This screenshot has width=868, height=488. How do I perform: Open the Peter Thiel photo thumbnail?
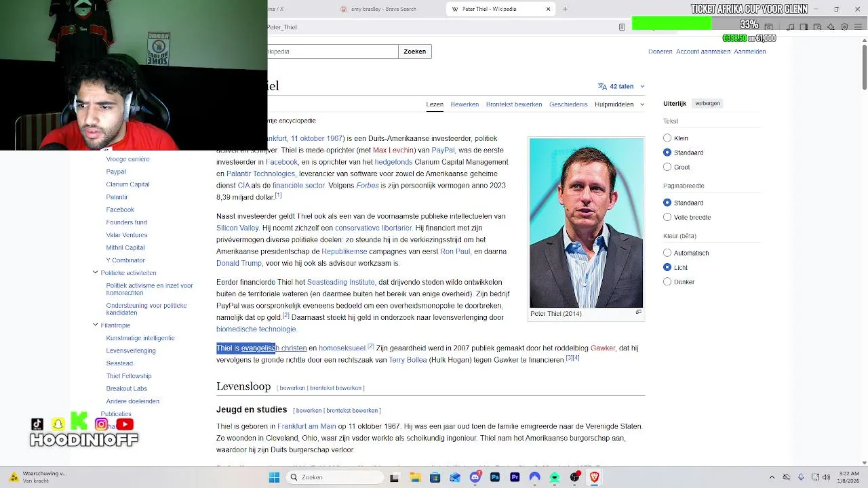coord(586,223)
